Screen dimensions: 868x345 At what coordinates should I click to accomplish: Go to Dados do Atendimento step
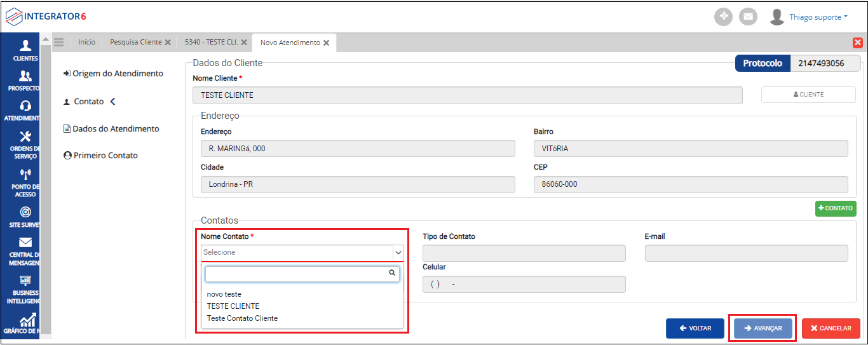click(116, 129)
